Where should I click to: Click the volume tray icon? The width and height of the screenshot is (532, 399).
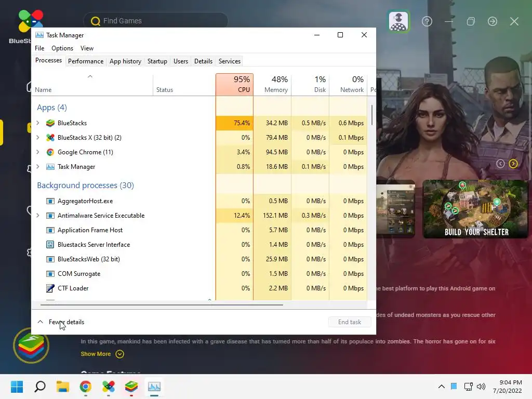[x=481, y=387]
